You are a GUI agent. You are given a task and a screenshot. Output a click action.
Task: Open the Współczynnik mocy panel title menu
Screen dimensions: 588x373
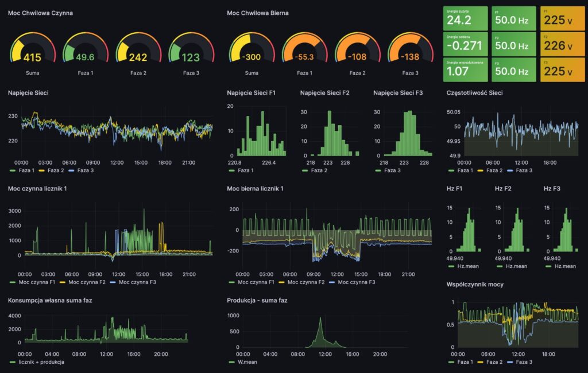coord(474,283)
